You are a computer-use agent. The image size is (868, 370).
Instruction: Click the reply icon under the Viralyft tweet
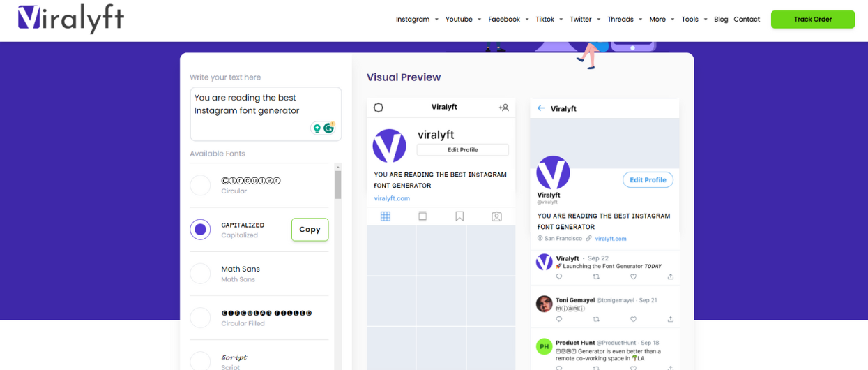pos(559,276)
